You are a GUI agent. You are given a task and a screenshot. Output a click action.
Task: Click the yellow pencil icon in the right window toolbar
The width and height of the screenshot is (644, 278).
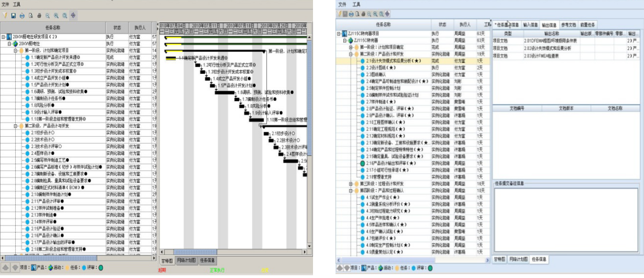(x=339, y=14)
